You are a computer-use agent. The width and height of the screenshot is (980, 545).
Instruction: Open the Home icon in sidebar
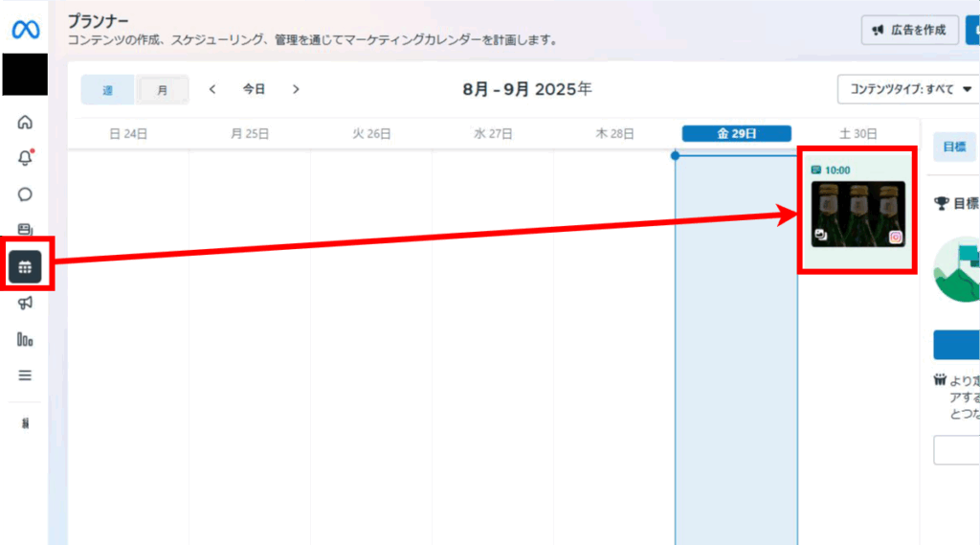26,122
